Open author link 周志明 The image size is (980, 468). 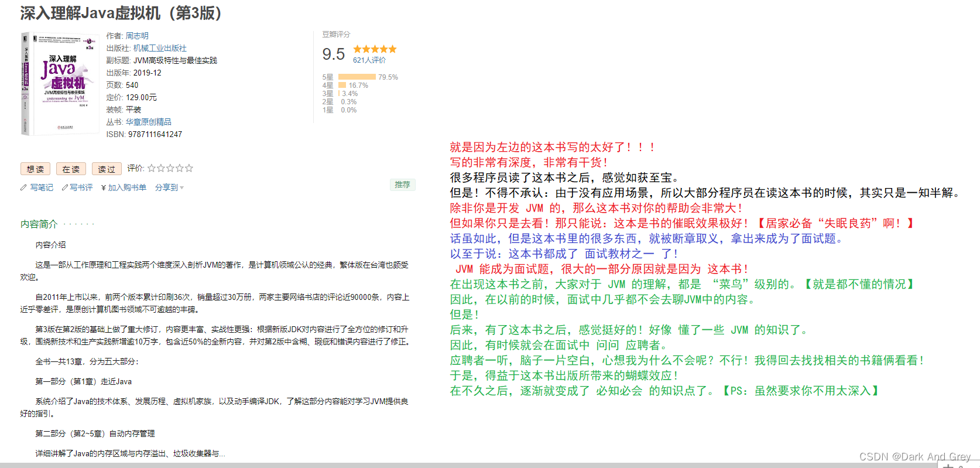[137, 36]
